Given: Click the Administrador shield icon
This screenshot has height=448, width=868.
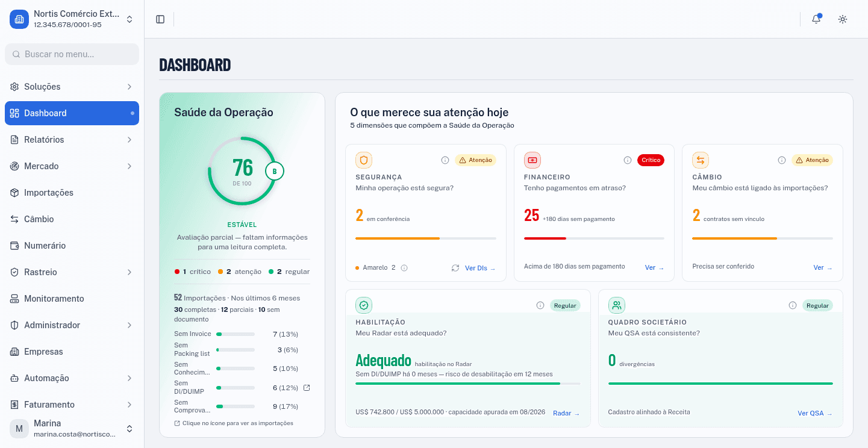Looking at the screenshot, I should (14, 325).
